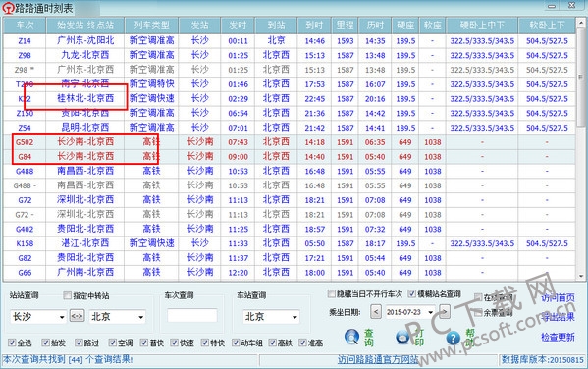The height and width of the screenshot is (369, 588).
Task: Click the 查询 search magnifier icon
Action: [351, 337]
